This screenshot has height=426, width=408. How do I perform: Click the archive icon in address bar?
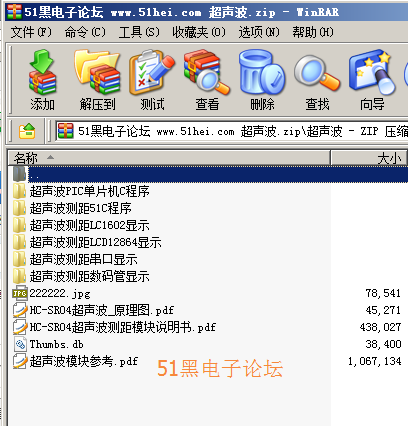tap(65, 131)
